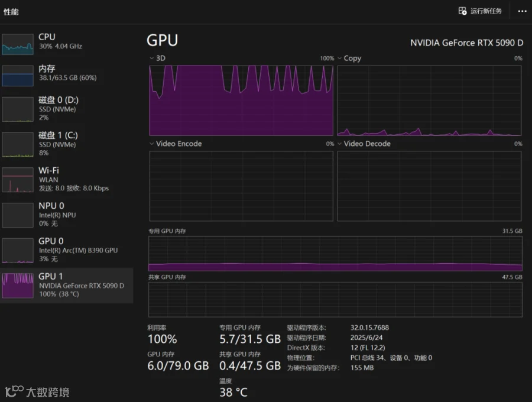This screenshot has height=402, width=532.
Task: Click the Video Encode graph area
Action: click(241, 186)
